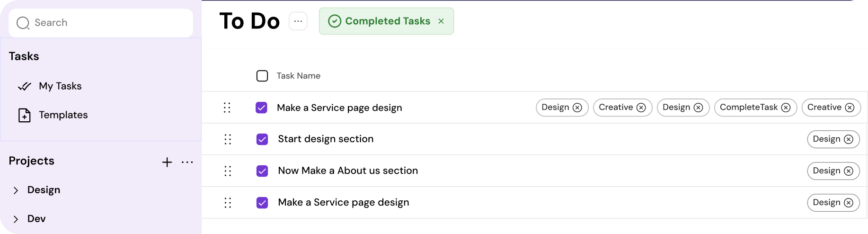This screenshot has height=234, width=868.
Task: Remove first Design tag on top row
Action: pyautogui.click(x=577, y=108)
